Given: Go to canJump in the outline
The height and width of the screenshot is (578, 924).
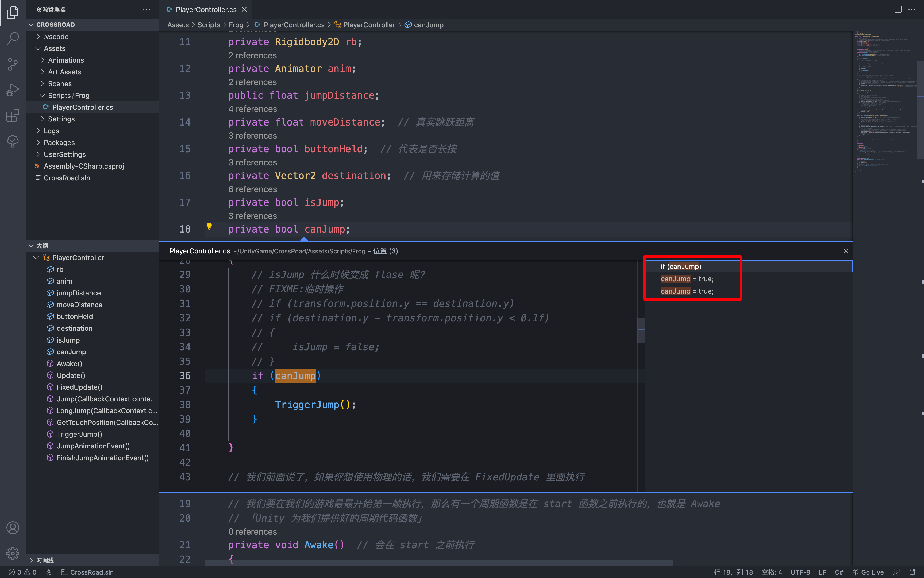Looking at the screenshot, I should (92, 352).
